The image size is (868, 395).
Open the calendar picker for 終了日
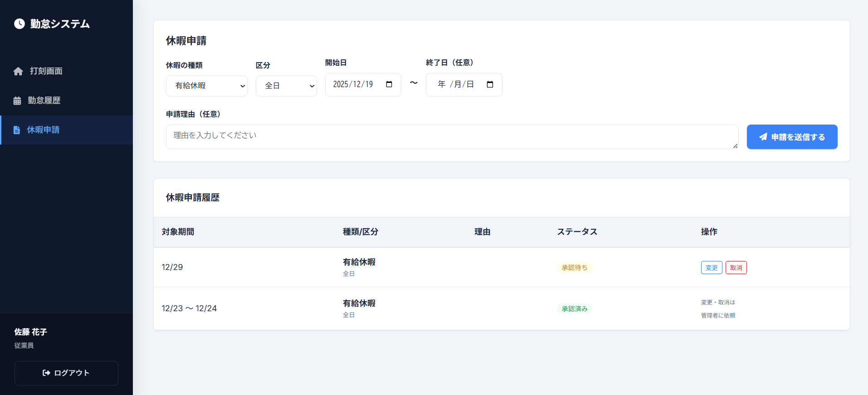490,85
